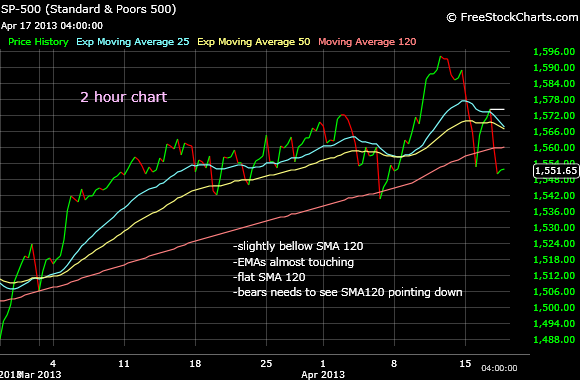The image size is (580, 380).
Task: Click the 1,530.00 price axis label
Action: click(x=554, y=228)
